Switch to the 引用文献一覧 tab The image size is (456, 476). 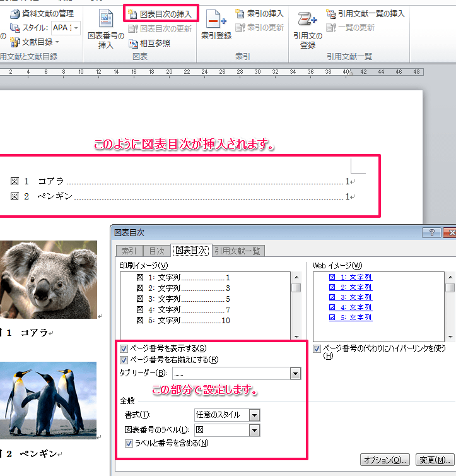pos(238,251)
